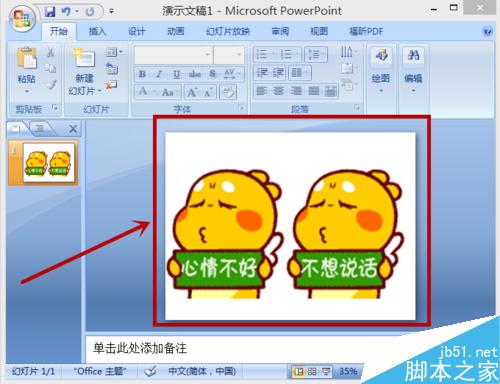Open the font name dropdown arrow
This screenshot has height=384, width=500.
207,55
